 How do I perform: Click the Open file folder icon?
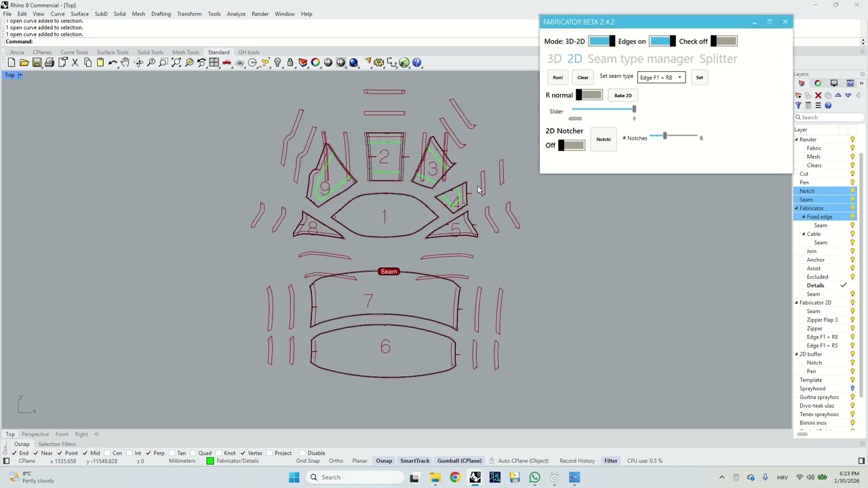click(24, 62)
